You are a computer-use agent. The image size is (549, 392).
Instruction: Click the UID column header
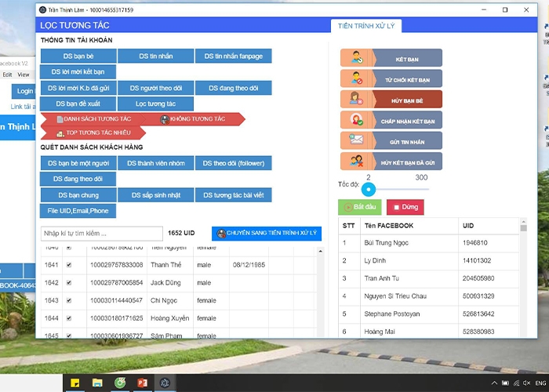click(x=489, y=226)
